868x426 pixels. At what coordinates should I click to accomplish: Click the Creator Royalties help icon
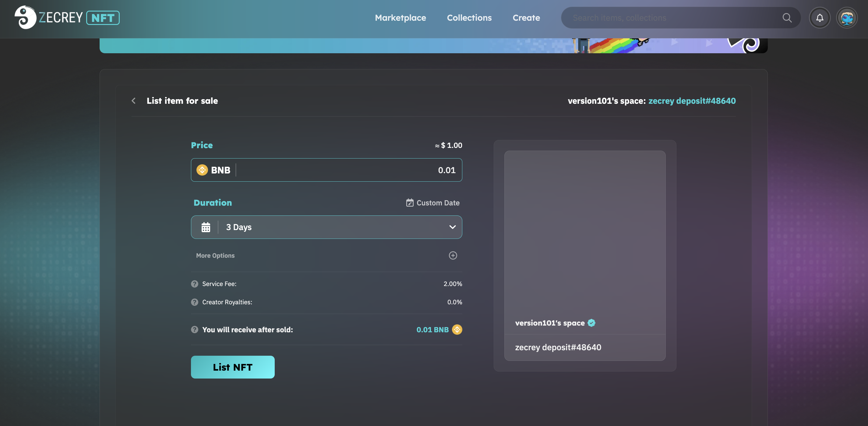[x=194, y=302]
